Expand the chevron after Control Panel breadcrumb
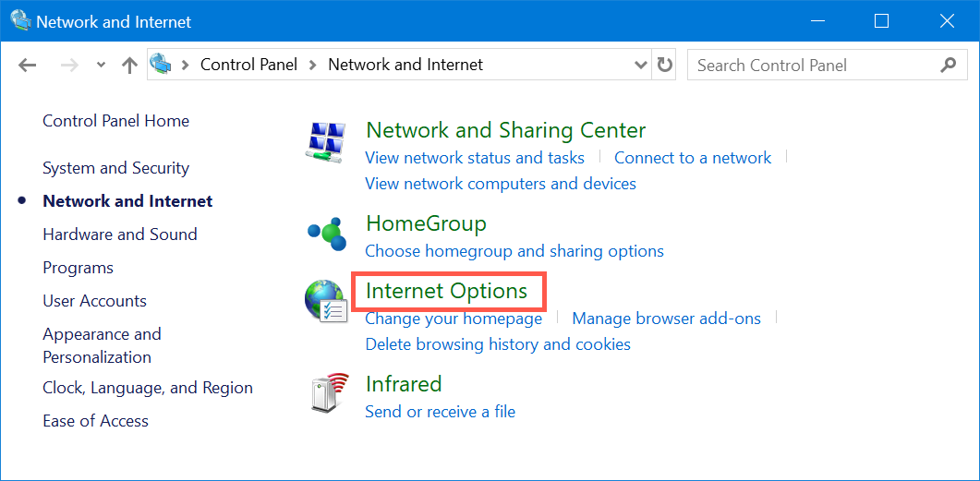Viewport: 980px width, 481px height. tap(313, 66)
